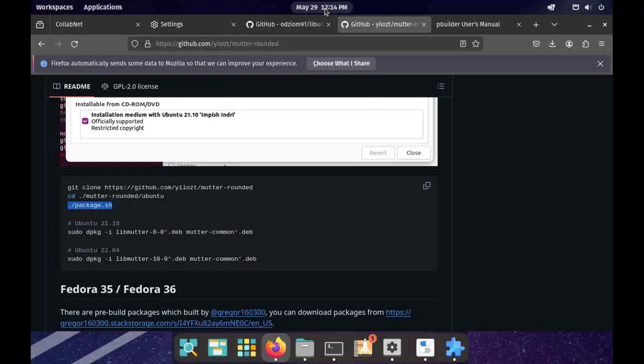Open the power menu in top bar
Viewport: 644px width, 364px height.
601,7
